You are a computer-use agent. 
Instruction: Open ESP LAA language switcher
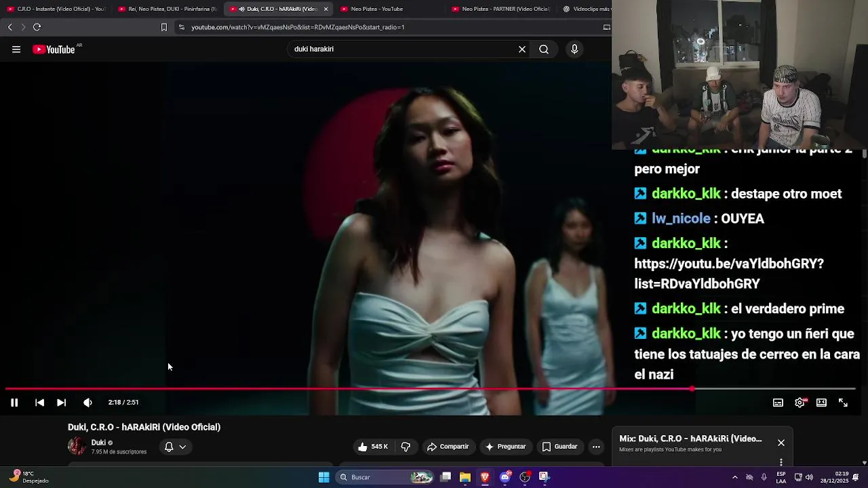point(781,477)
